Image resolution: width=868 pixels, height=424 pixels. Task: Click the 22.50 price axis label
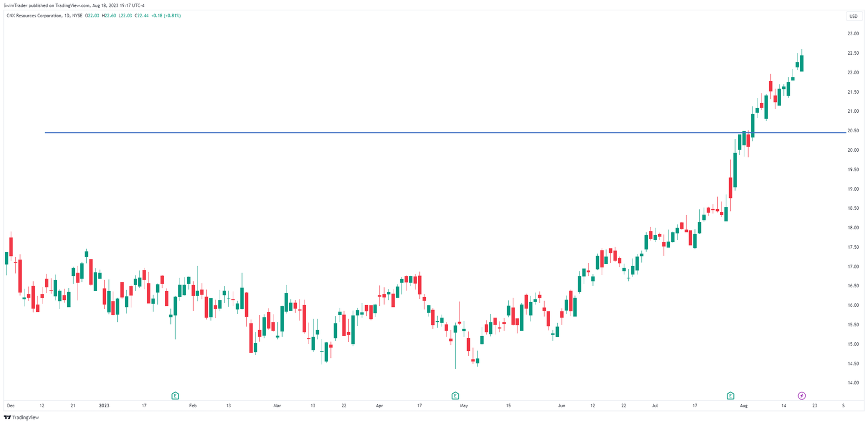(x=853, y=53)
